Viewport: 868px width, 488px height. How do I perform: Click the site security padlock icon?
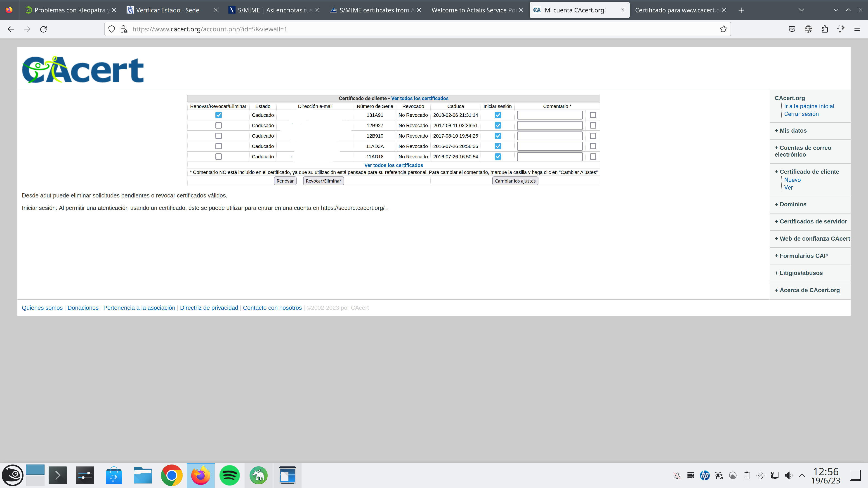pyautogui.click(x=124, y=29)
